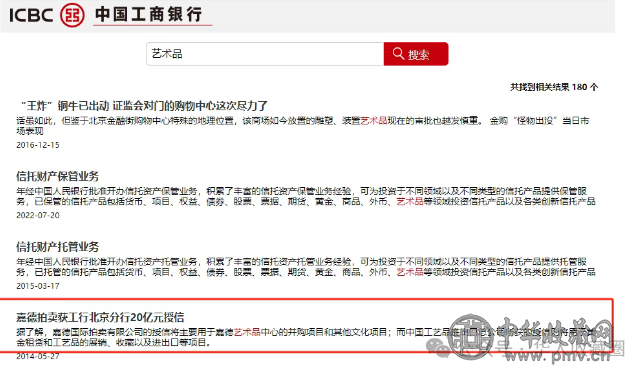Click the result count 共找到相关结果 180 个

coord(554,87)
